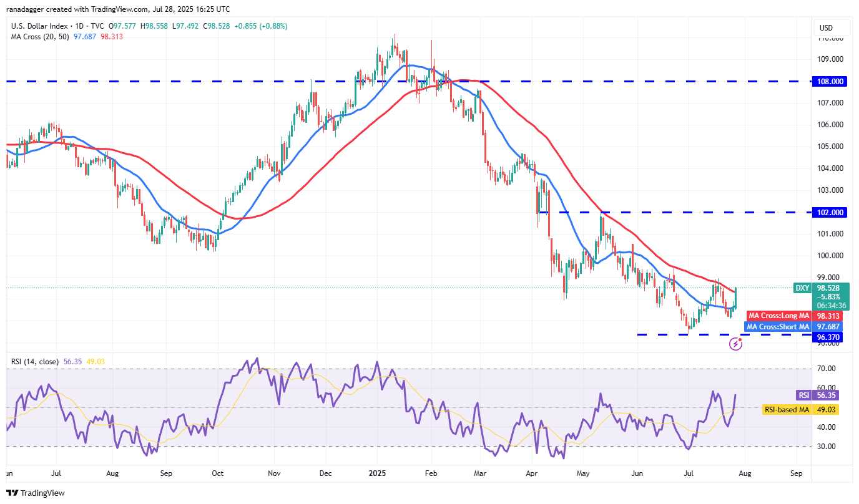
Task: Click the MA Cross:Short MA blue value label
Action: pyautogui.click(x=778, y=326)
